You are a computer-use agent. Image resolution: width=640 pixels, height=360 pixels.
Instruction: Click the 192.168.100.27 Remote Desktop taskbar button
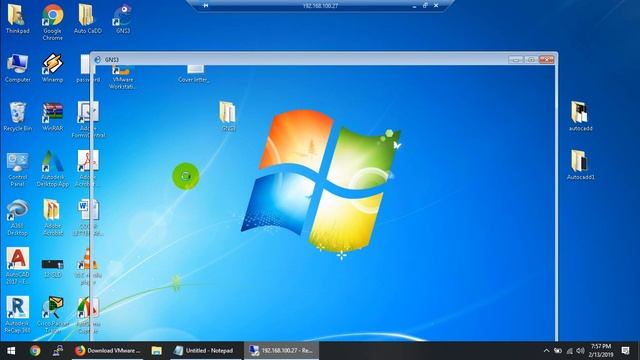282,351
